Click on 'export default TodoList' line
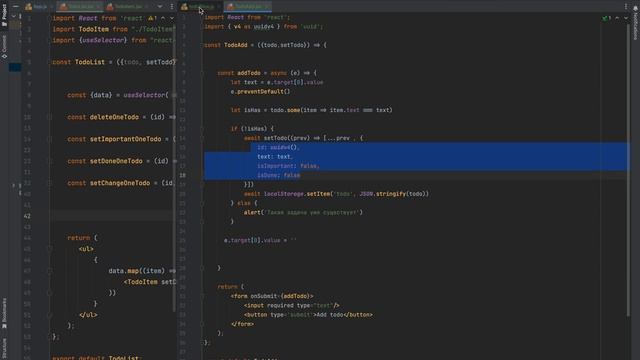Screen dimensions: 640x360 tap(97, 358)
